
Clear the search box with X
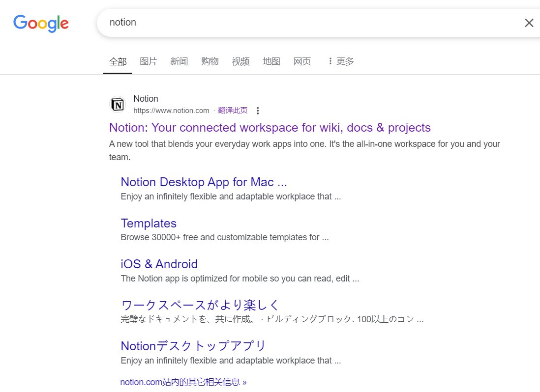[529, 23]
